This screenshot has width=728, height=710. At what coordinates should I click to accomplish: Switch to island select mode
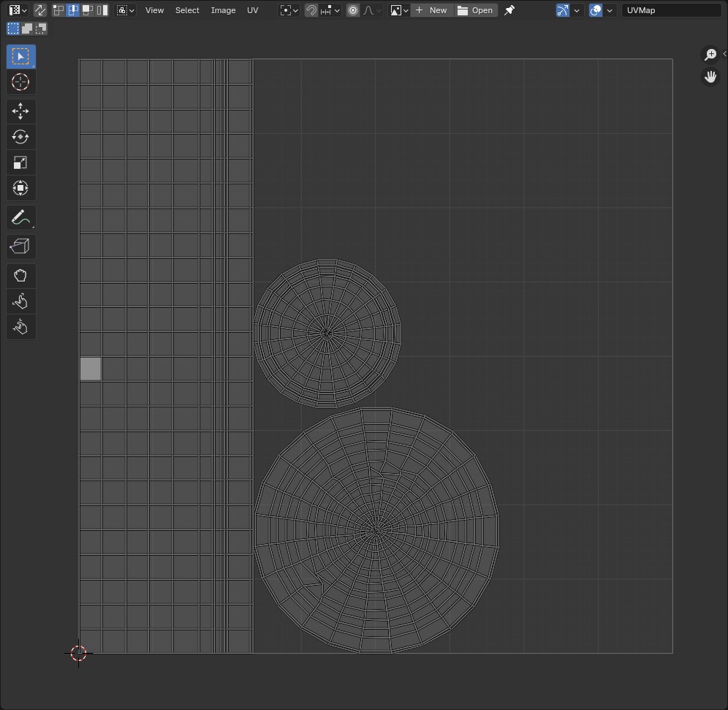[102, 10]
